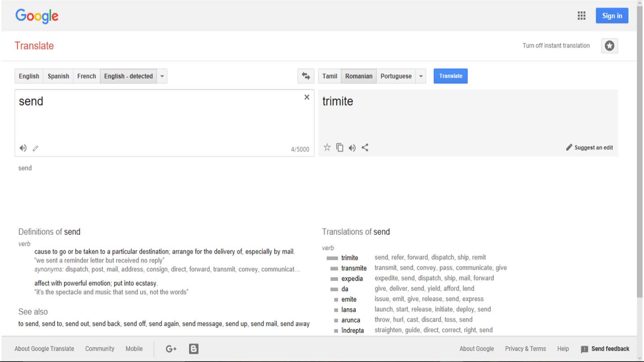Click the Blogger icon in the footer
644x362 pixels.
tap(194, 349)
